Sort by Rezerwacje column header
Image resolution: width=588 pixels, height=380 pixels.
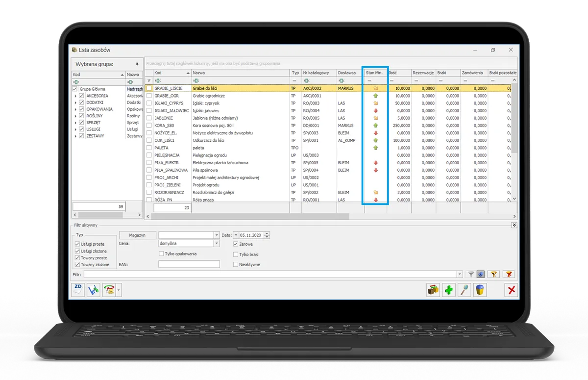423,73
